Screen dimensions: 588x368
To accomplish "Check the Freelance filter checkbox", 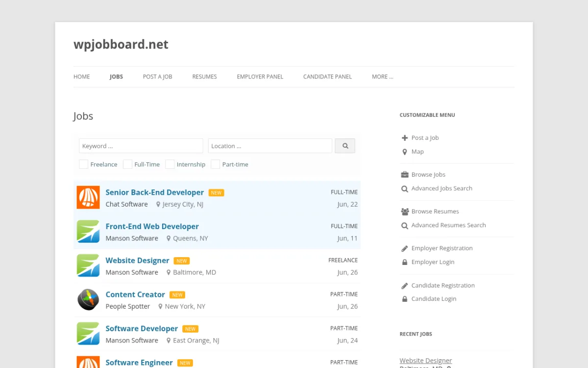I will [x=84, y=164].
